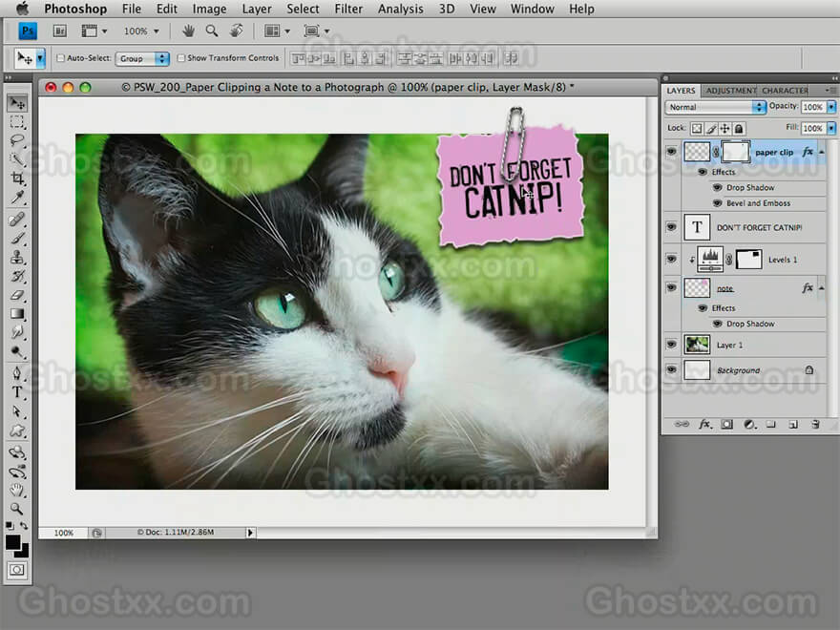Screen dimensions: 840x630
Task: Hide the Layer 1 layer
Action: 671,345
